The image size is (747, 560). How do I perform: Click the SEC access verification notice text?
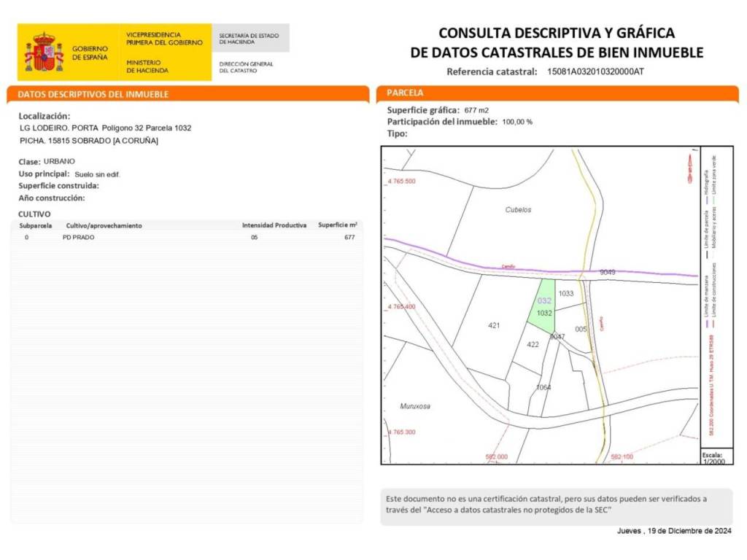pos(546,504)
